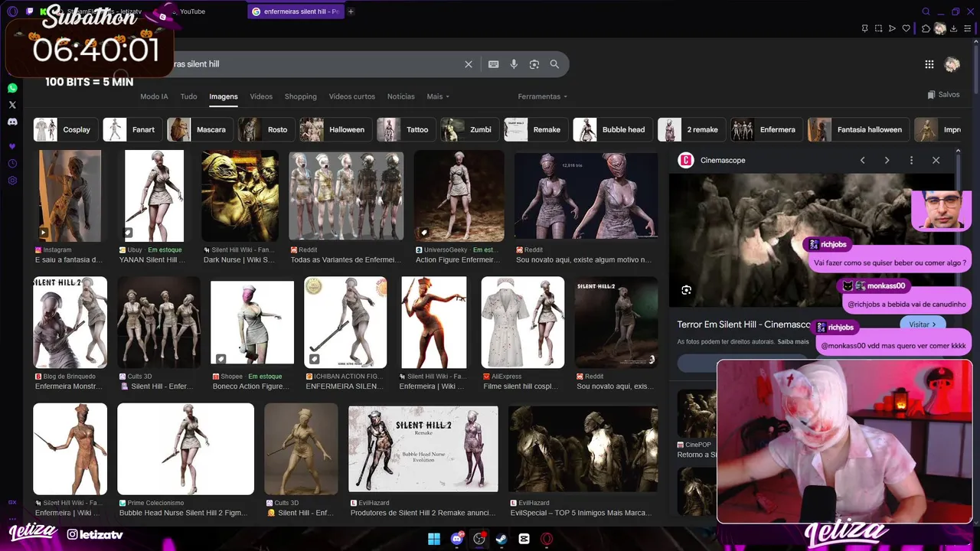Open the sidebar settings gear

click(x=12, y=181)
